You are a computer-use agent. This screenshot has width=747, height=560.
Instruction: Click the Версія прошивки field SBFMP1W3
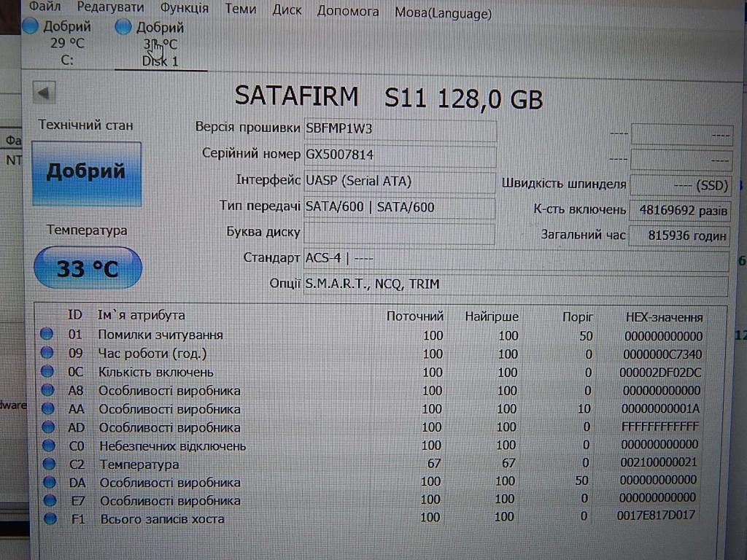point(399,129)
